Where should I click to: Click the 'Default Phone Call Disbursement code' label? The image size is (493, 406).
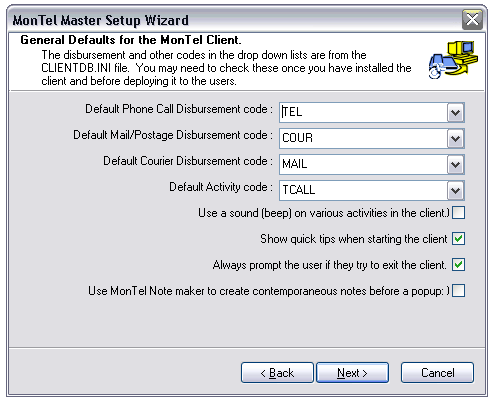[179, 109]
